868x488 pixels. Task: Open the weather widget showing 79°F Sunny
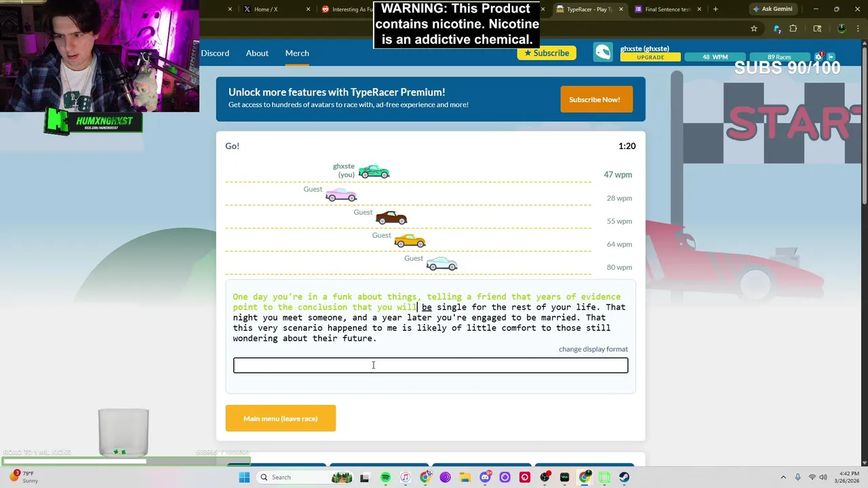(24, 477)
